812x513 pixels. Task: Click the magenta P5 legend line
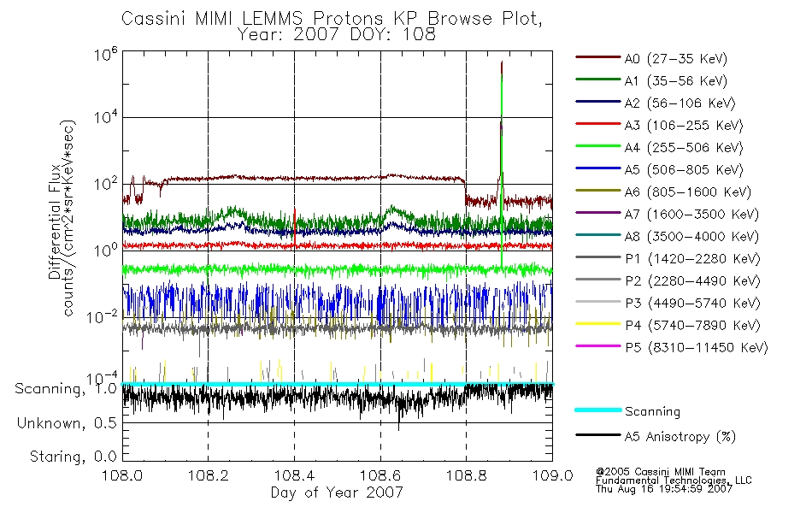[598, 345]
